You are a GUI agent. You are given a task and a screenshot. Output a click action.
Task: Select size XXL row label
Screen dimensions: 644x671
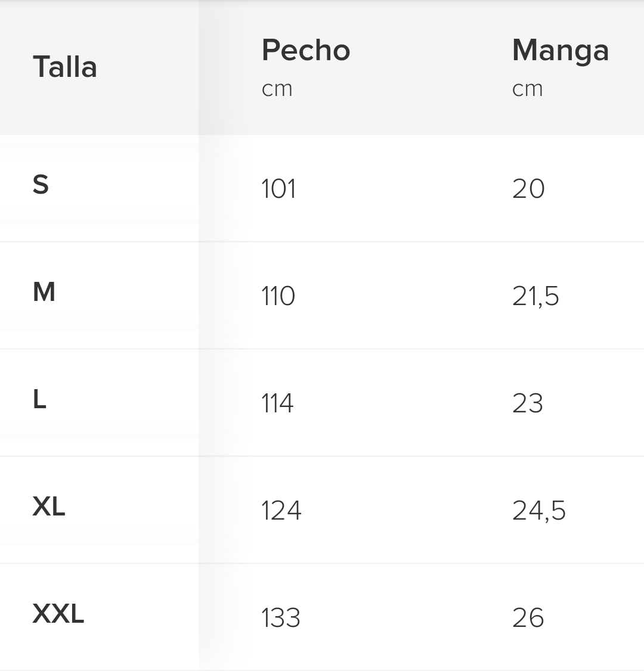tap(58, 614)
